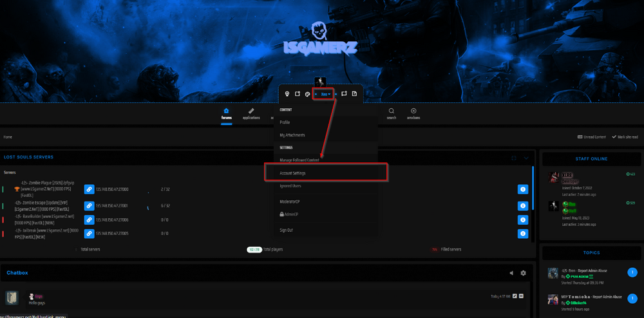Image resolution: width=644 pixels, height=318 pixels.
Task: Toggle fullscreen for the servers panel
Action: click(513, 158)
